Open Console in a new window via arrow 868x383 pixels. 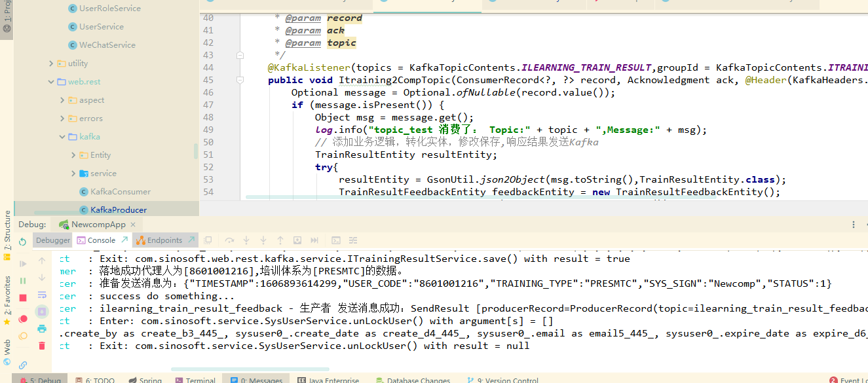(x=124, y=240)
